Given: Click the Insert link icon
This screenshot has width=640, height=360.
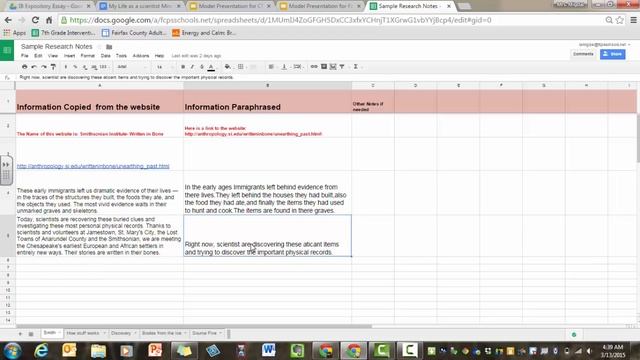Looking at the screenshot, I should pyautogui.click(x=314, y=67).
